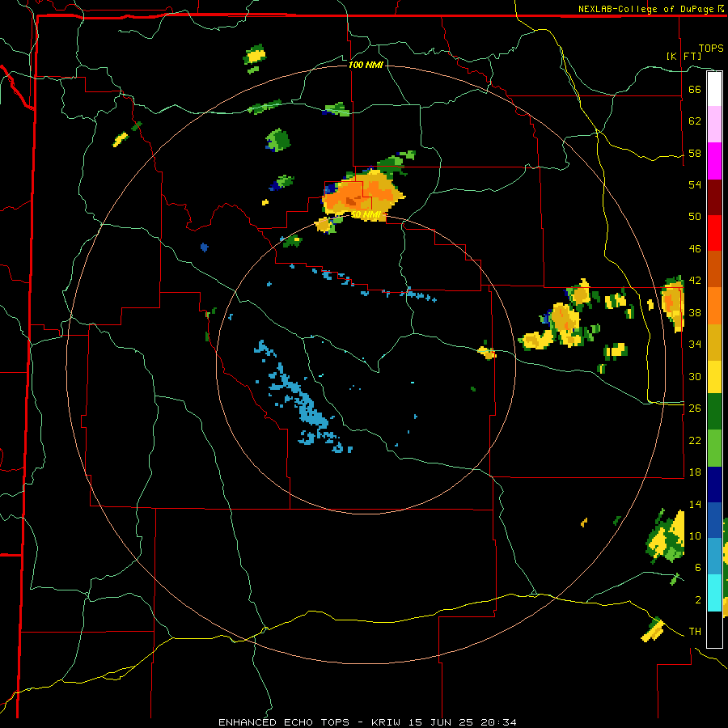Click the '50 NMI' range ring label

tap(366, 214)
